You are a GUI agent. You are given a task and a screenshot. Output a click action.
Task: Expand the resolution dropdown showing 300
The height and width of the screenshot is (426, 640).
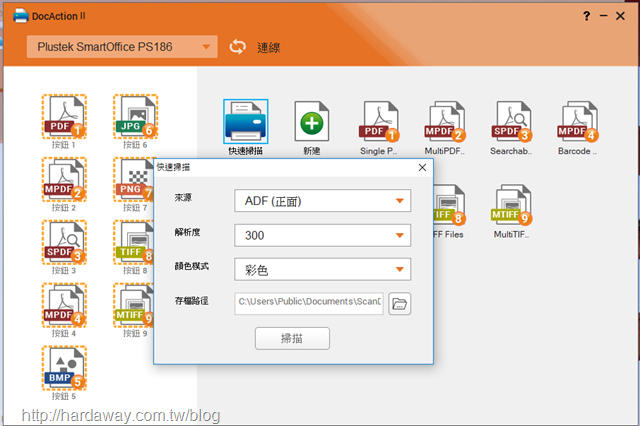point(322,235)
